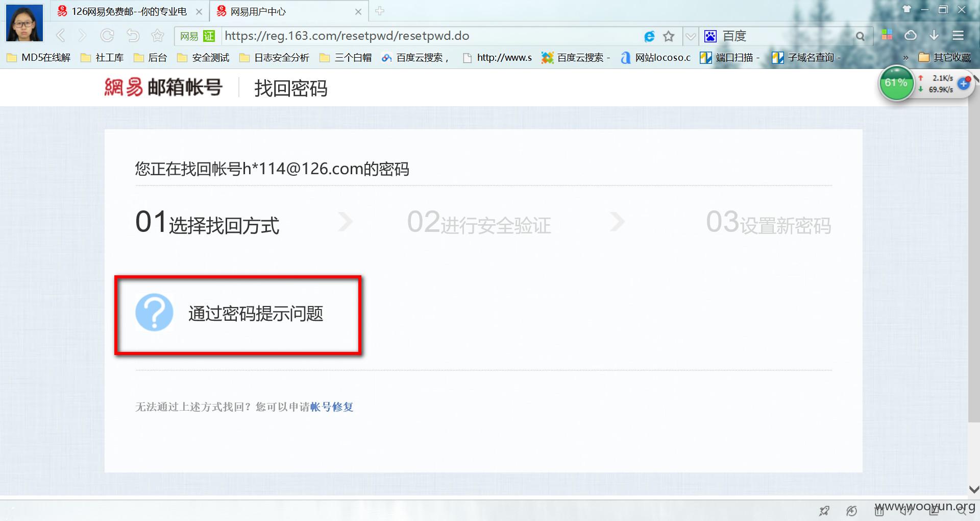Open a new tab with plus button
Viewport: 980px width, 521px height.
coord(379,11)
